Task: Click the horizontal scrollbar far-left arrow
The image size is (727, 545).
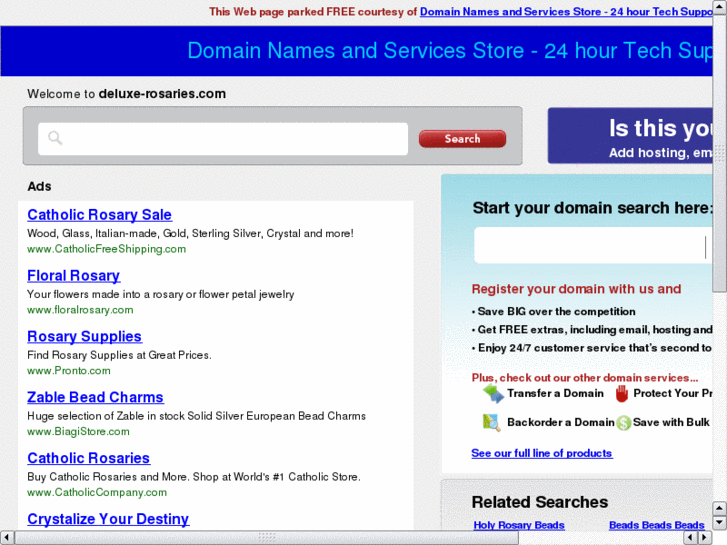Action: click(6, 538)
